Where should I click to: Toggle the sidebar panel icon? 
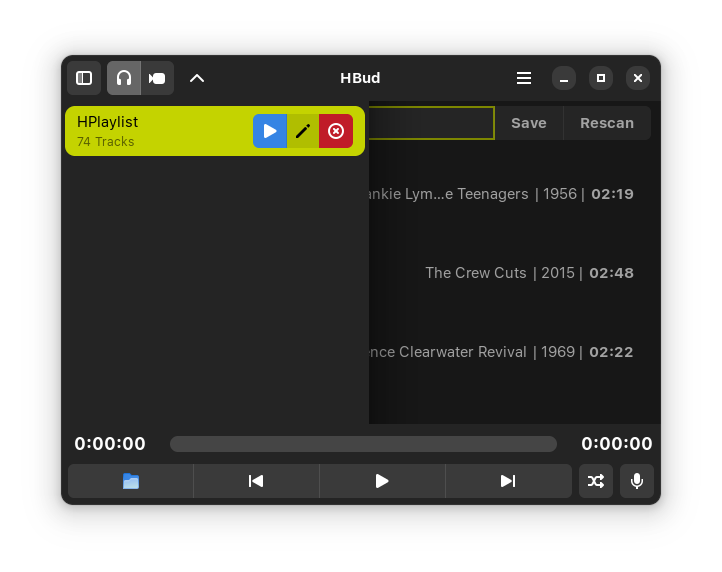(84, 78)
